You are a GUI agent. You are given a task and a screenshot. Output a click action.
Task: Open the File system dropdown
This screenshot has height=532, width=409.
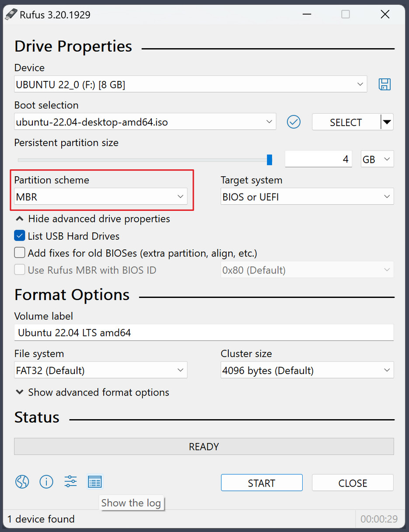(101, 371)
